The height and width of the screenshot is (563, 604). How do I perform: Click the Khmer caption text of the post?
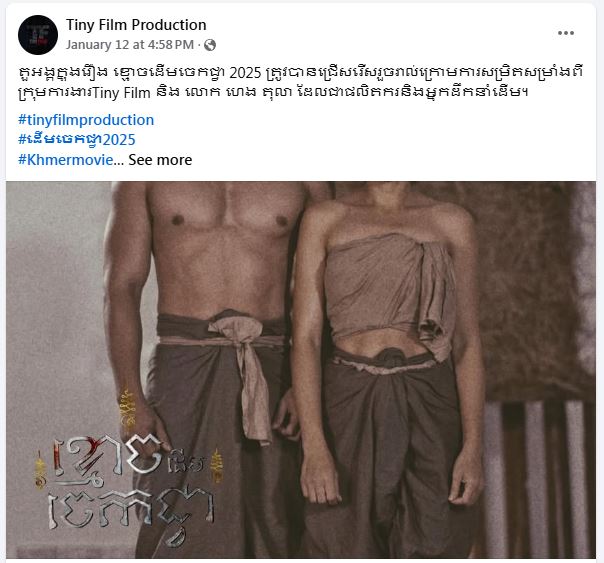pos(300,82)
